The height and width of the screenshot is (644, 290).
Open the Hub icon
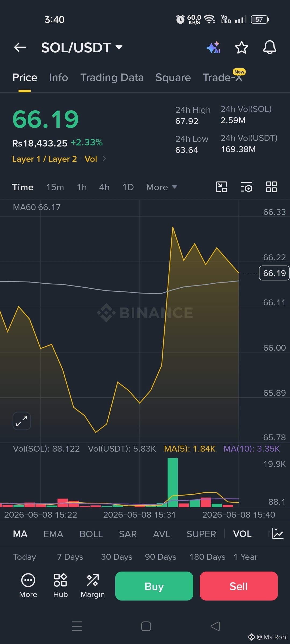60,586
